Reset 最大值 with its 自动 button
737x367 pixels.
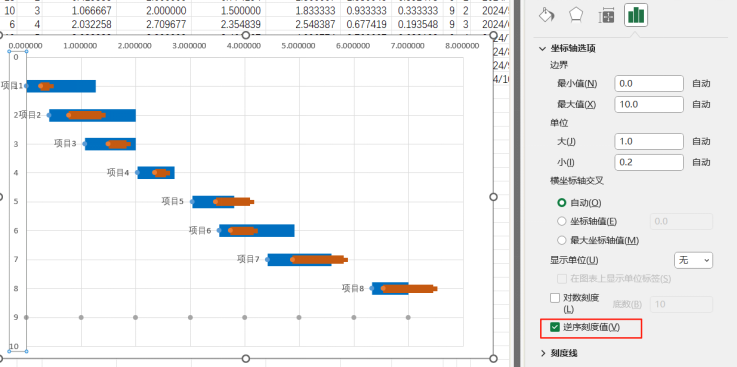coord(701,104)
